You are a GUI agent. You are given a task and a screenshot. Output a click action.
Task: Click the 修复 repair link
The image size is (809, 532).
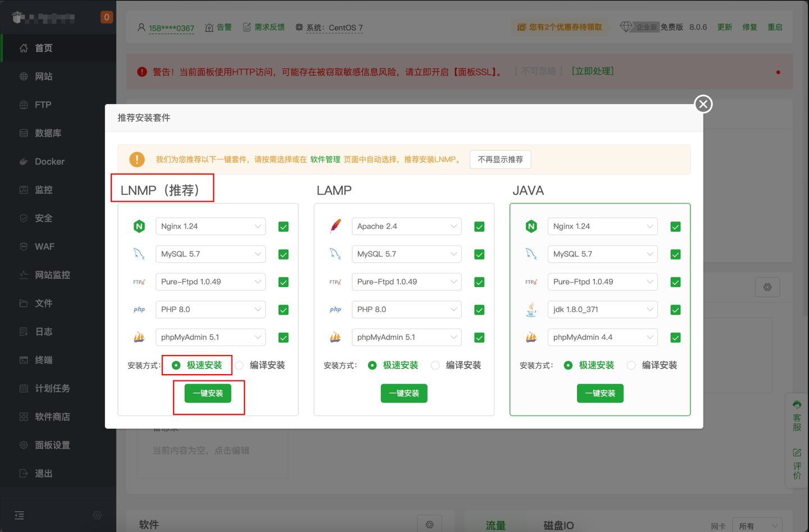(x=750, y=27)
